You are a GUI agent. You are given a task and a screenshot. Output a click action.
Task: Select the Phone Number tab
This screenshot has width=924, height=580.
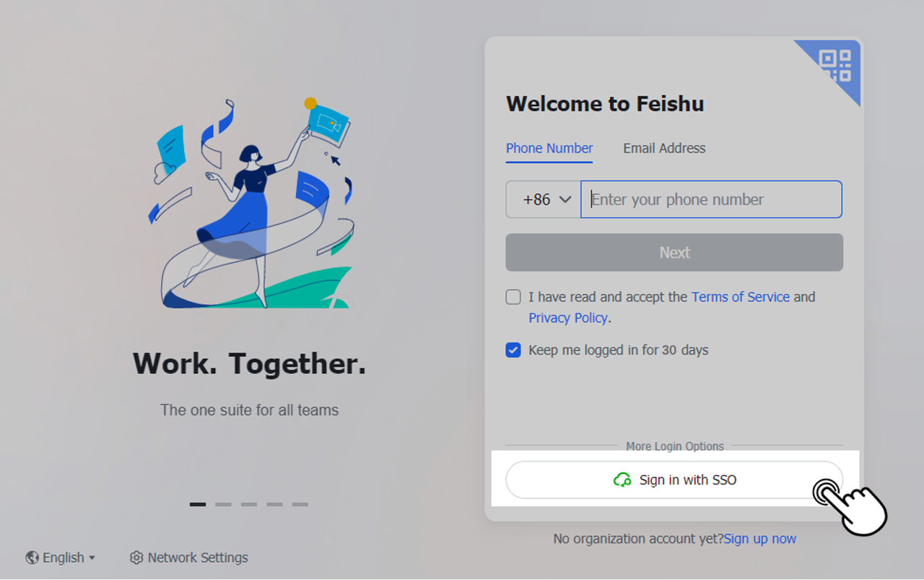coord(549,148)
